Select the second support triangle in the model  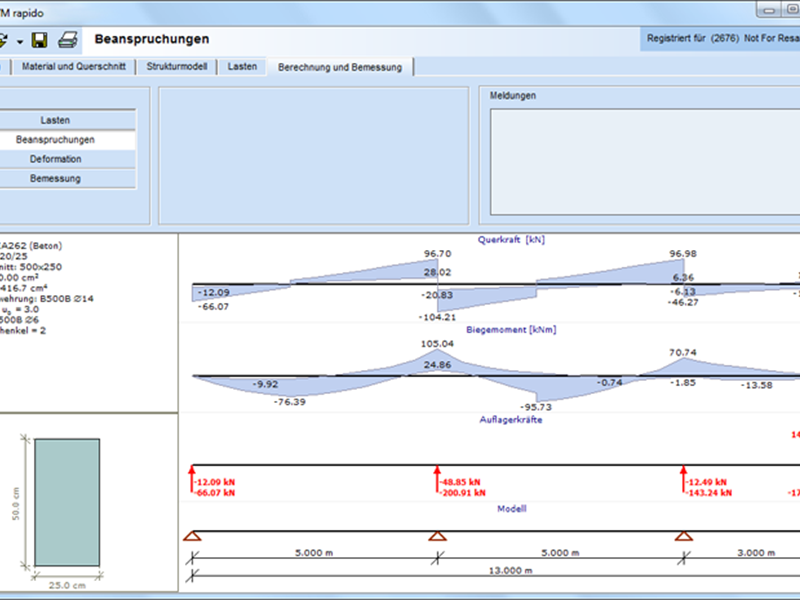[437, 536]
